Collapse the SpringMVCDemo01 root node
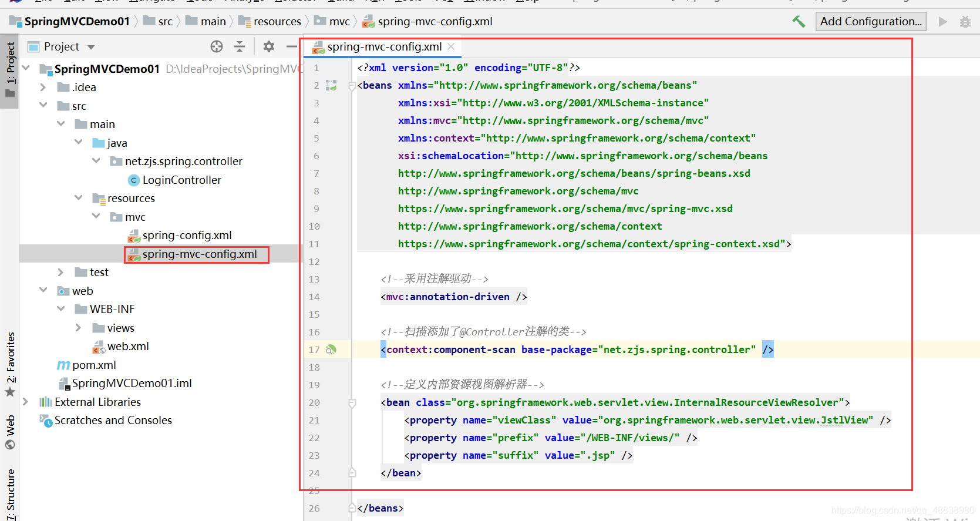The image size is (980, 521). click(x=26, y=69)
